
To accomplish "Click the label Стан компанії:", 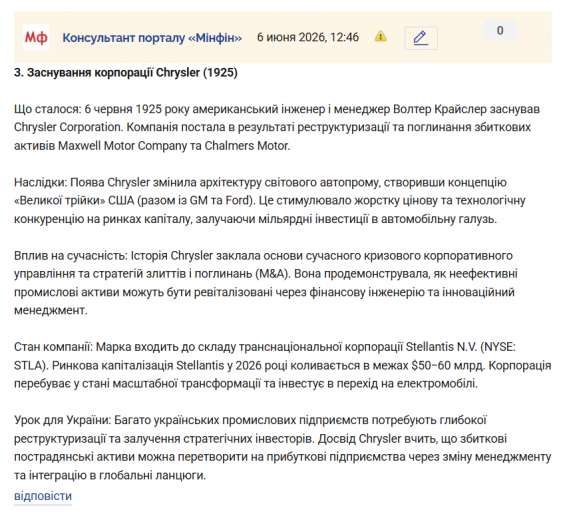I will [53, 347].
